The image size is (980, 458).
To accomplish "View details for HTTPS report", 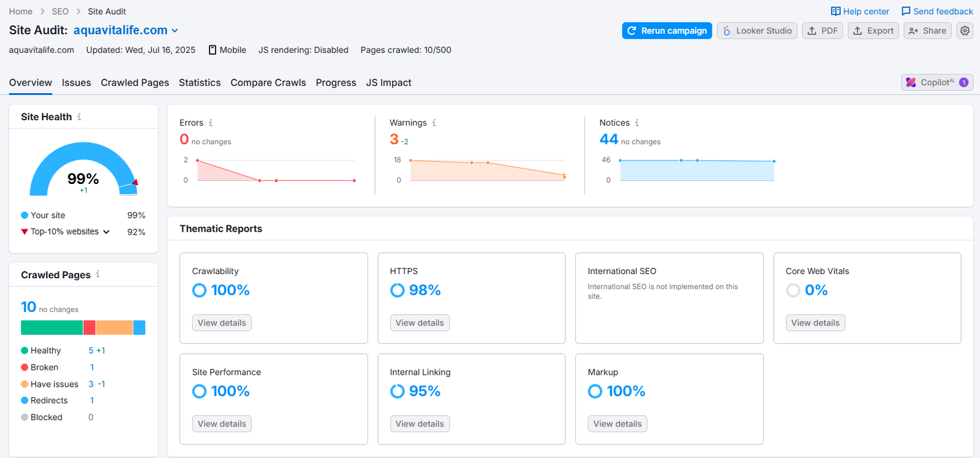I will click(420, 323).
